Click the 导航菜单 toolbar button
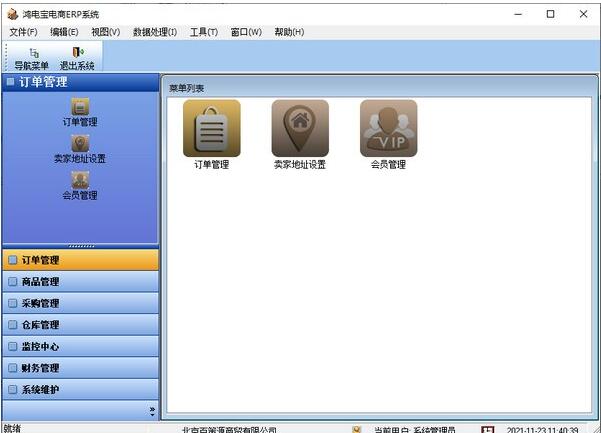Viewport: 601px width, 433px height. (x=31, y=58)
